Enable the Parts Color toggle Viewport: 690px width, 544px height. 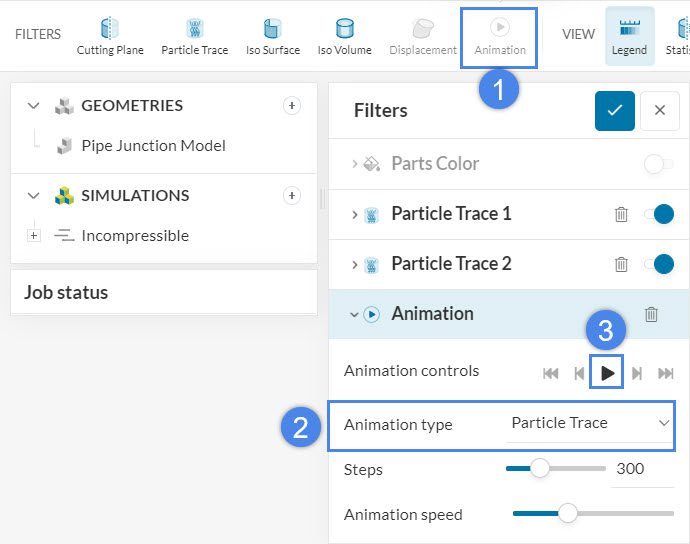pyautogui.click(x=657, y=164)
